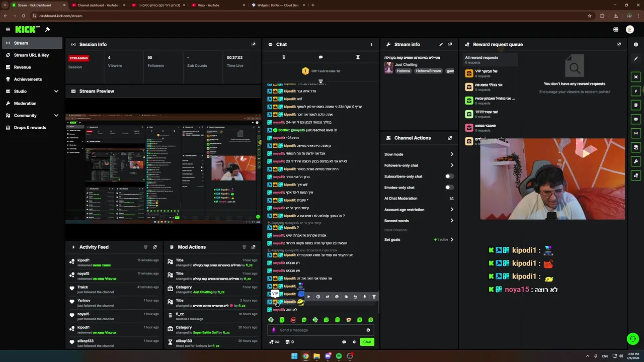The height and width of the screenshot is (362, 644).
Task: Open the hamburger menu beside Kick logo
Action: pos(8,30)
